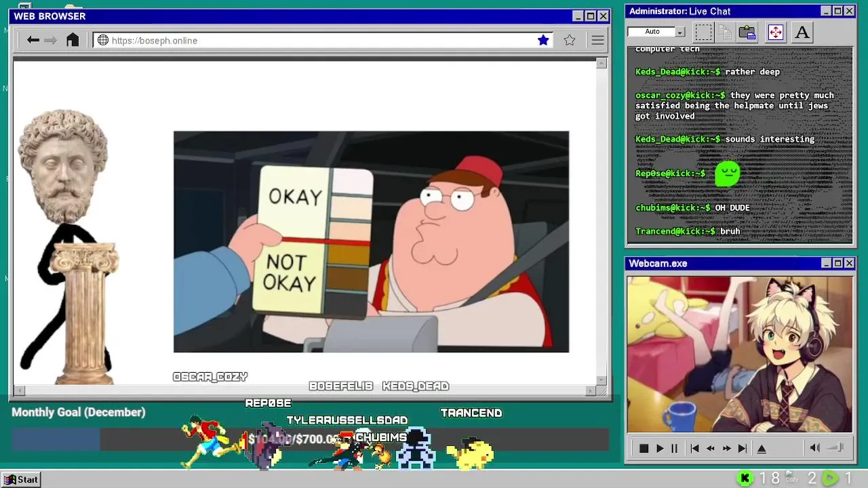Click the paste clipboard icon in Live Chat
Screen dimensions: 868x488
[x=747, y=32]
